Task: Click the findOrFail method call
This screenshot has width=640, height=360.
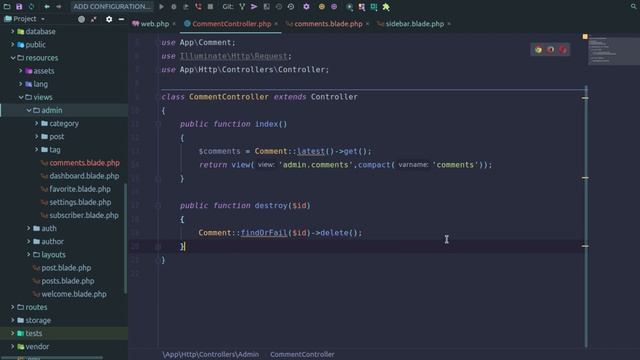Action: (x=264, y=233)
